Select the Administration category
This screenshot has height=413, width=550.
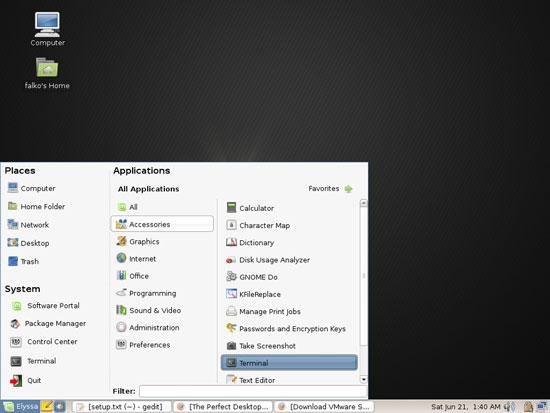click(162, 327)
